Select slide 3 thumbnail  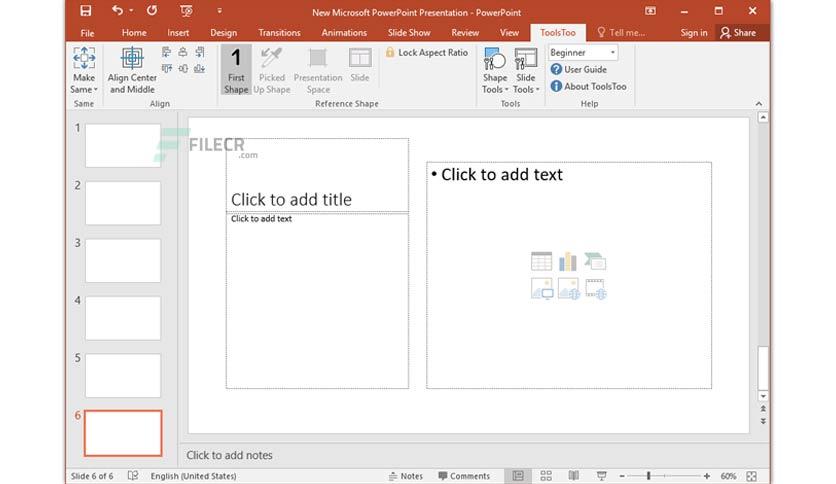pyautogui.click(x=123, y=261)
